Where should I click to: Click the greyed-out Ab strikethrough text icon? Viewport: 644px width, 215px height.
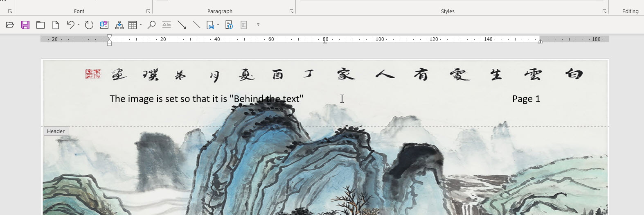[167, 25]
